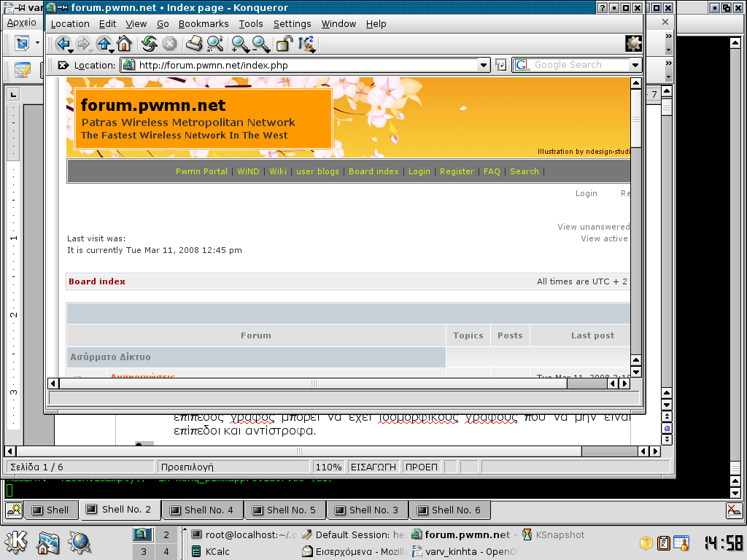Click the Print icon in toolbar
The image size is (747, 560).
(x=193, y=44)
